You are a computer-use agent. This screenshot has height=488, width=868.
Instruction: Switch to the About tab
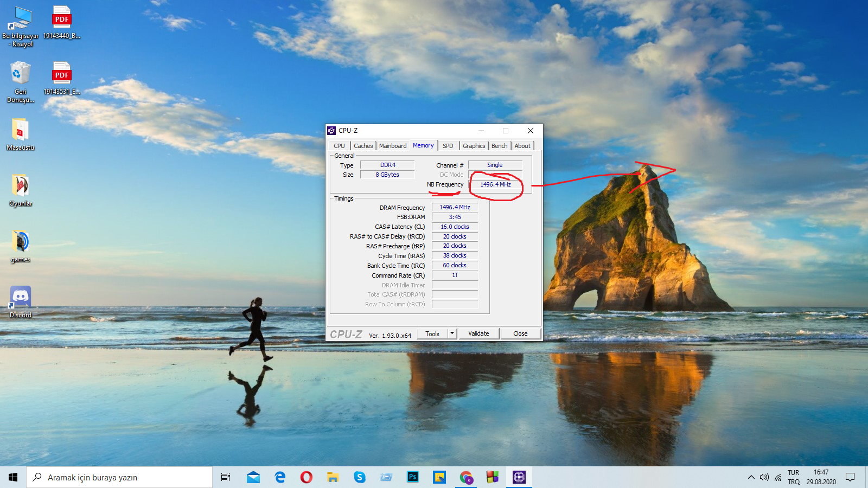[x=522, y=146]
